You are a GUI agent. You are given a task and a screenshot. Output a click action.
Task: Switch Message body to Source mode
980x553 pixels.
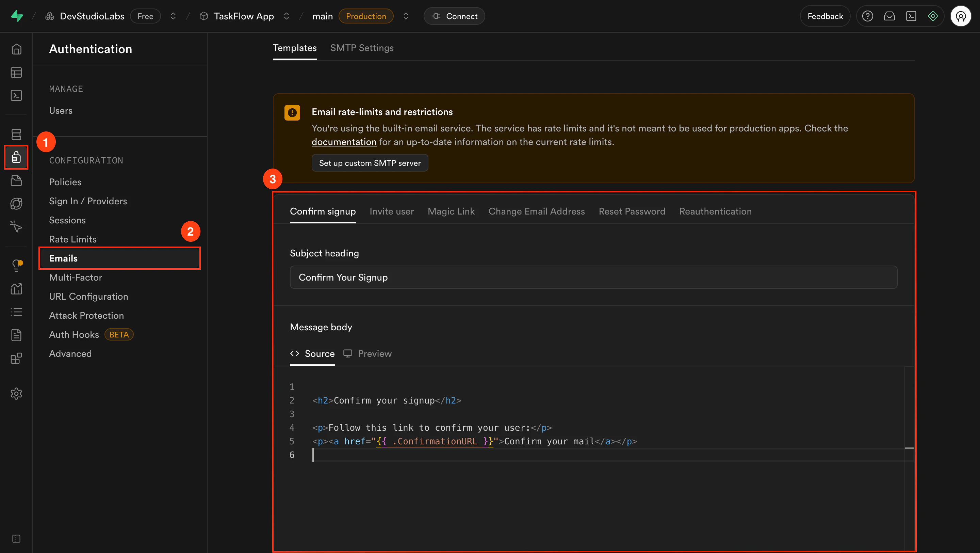(x=312, y=353)
